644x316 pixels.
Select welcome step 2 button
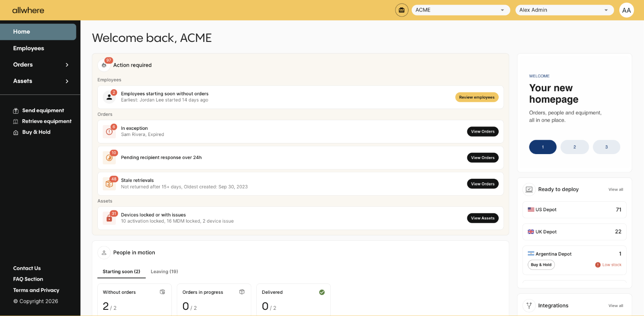[575, 147]
